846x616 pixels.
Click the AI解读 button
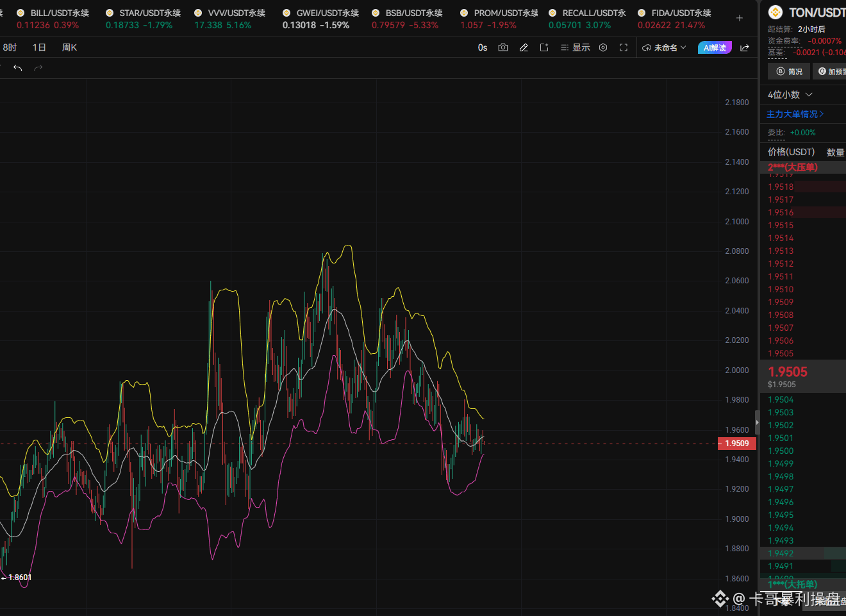point(715,47)
